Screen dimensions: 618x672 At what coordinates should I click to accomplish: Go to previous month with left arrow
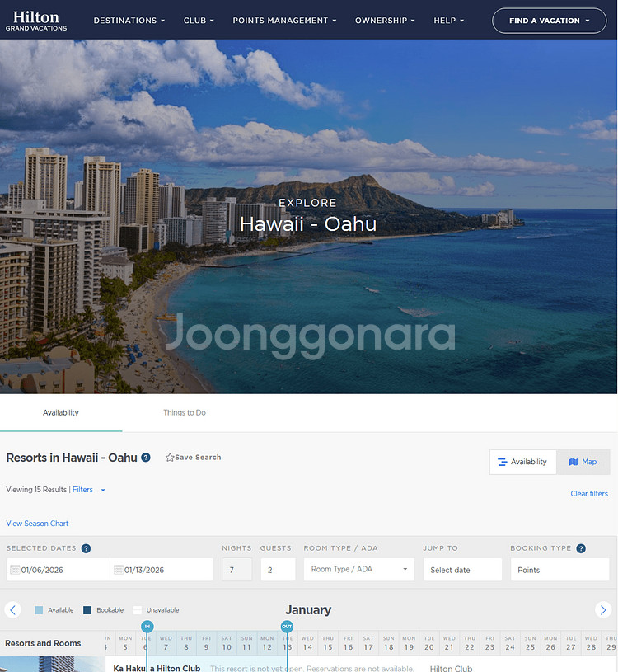click(x=12, y=610)
